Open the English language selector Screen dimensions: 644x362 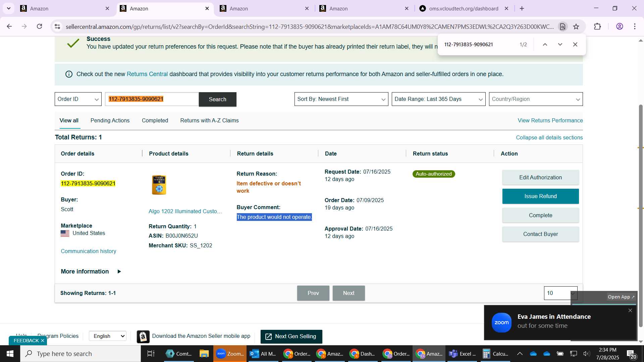[107, 336]
